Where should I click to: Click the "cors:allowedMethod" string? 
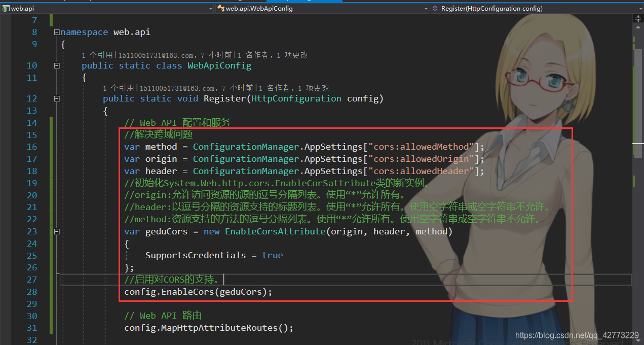click(x=421, y=147)
